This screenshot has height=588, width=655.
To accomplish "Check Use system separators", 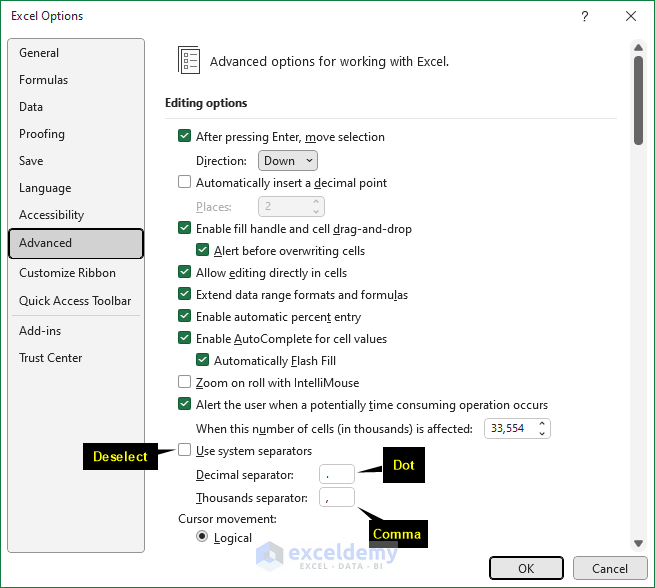I will point(184,450).
